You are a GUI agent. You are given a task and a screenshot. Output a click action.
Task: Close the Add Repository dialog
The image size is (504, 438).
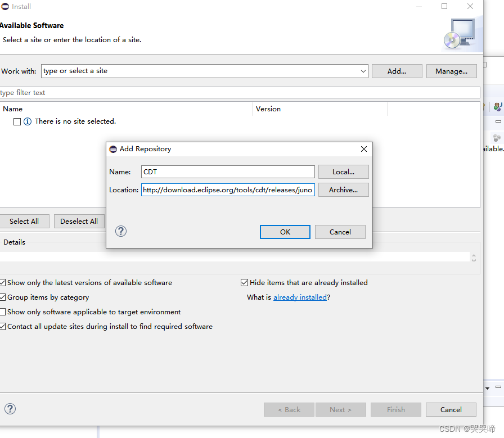pyautogui.click(x=363, y=149)
